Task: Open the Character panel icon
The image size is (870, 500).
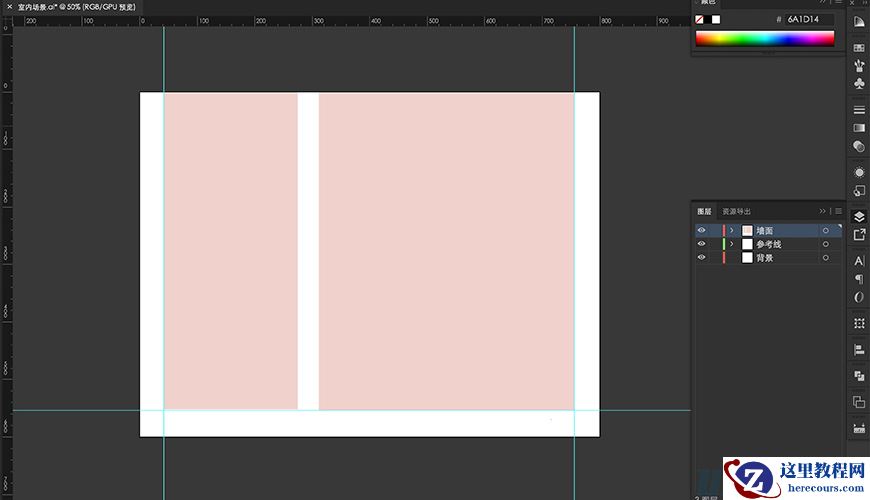Action: [x=859, y=261]
